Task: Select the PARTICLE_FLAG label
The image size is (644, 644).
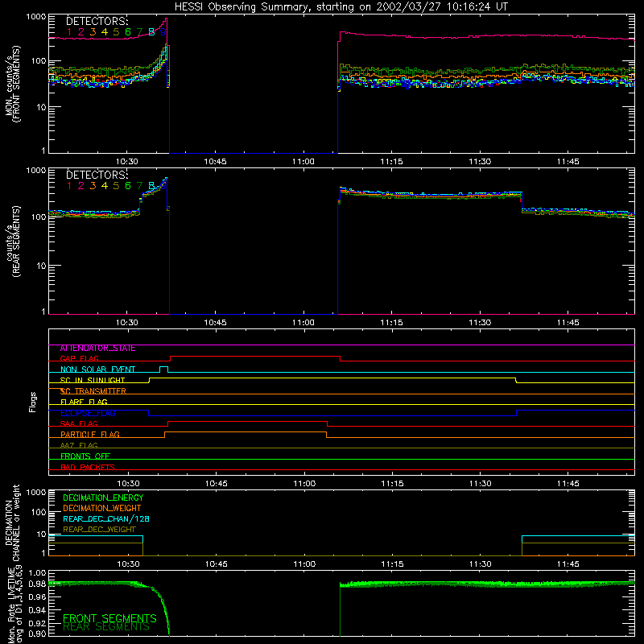Action: coord(90,435)
